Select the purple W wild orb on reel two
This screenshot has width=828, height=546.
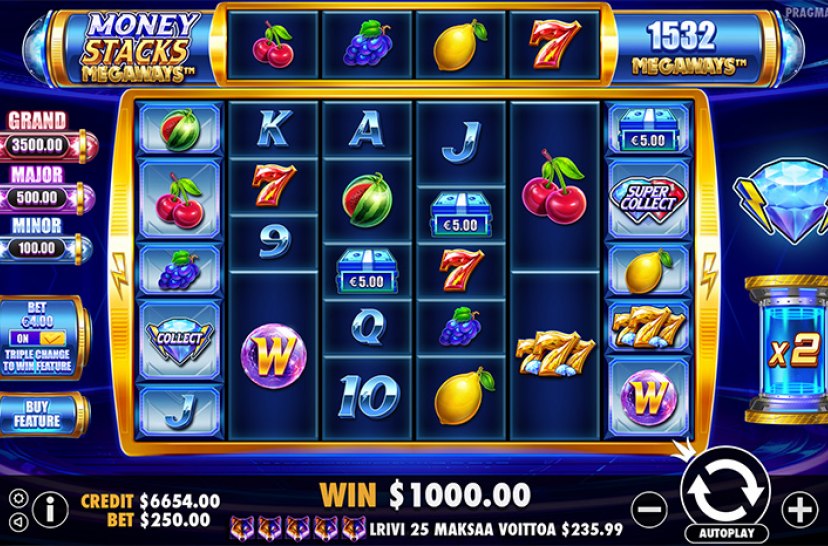(x=273, y=356)
